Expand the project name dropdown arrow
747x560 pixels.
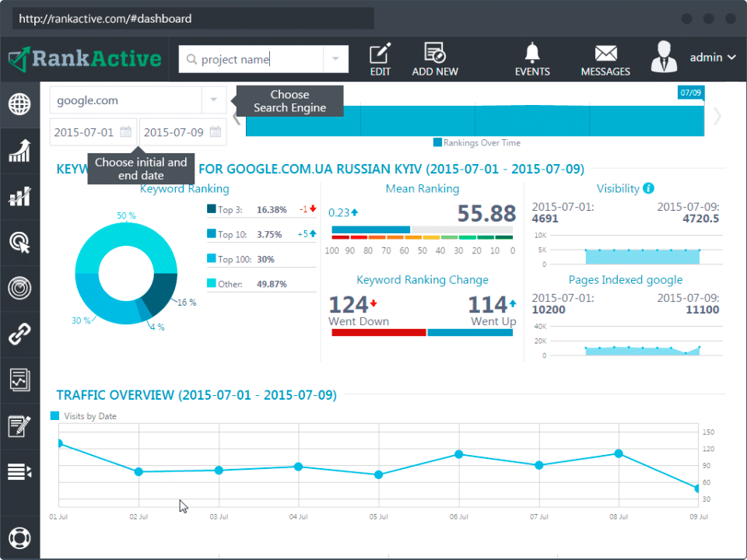point(336,59)
